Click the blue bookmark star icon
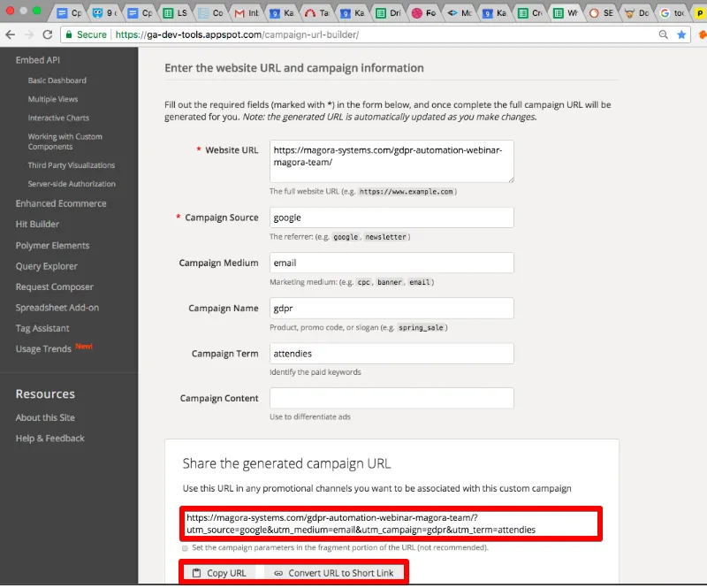Image resolution: width=707 pixels, height=588 pixels. [x=681, y=34]
